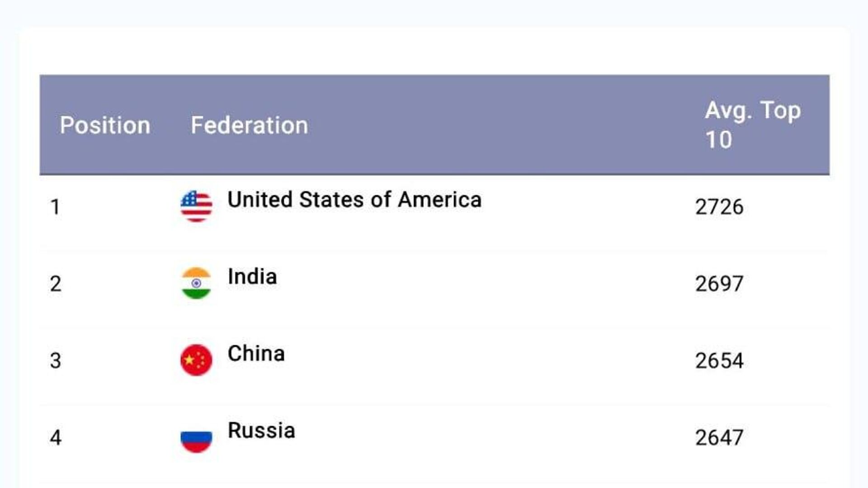Click the India flag icon
This screenshot has width=868, height=488.
pos(196,283)
